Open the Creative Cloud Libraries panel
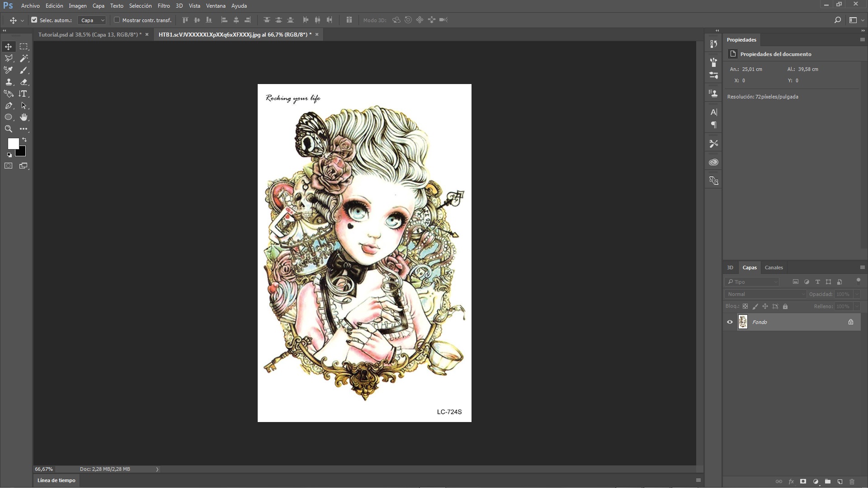This screenshot has height=488, width=868. (714, 162)
